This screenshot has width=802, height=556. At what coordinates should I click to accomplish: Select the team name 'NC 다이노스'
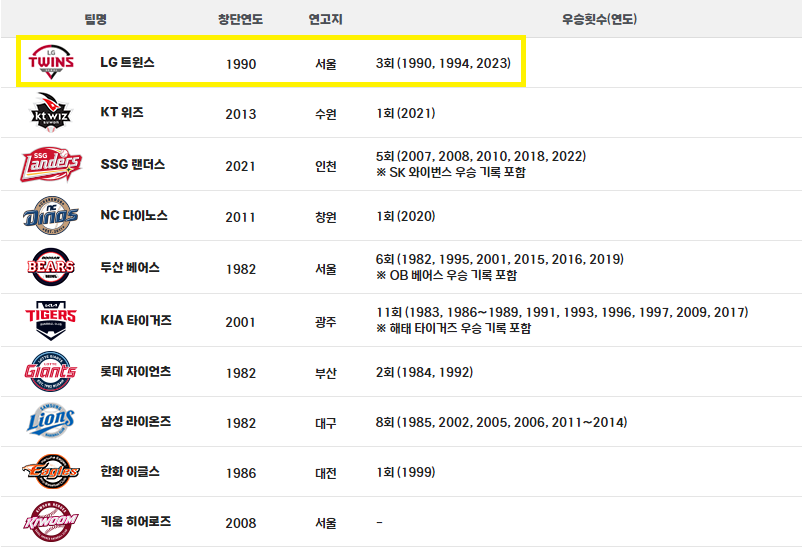click(134, 215)
